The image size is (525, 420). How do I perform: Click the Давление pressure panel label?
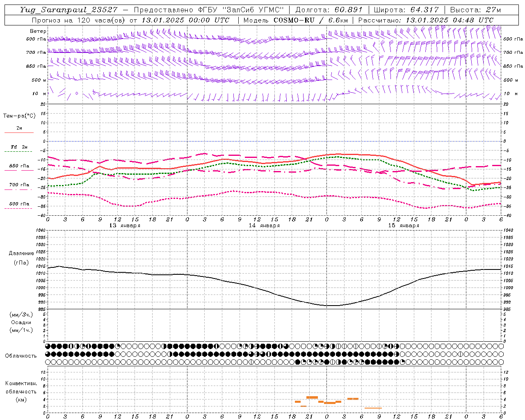coord(21,253)
